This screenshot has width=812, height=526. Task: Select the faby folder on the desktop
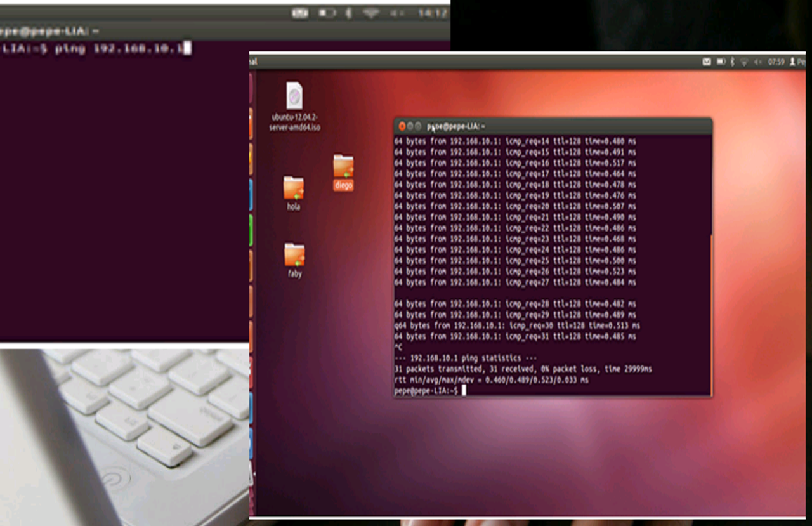pos(294,254)
